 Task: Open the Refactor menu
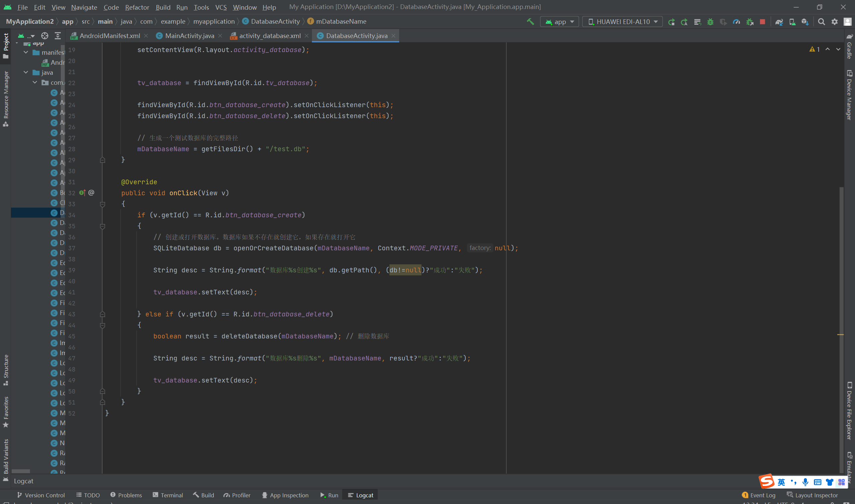[x=137, y=7]
